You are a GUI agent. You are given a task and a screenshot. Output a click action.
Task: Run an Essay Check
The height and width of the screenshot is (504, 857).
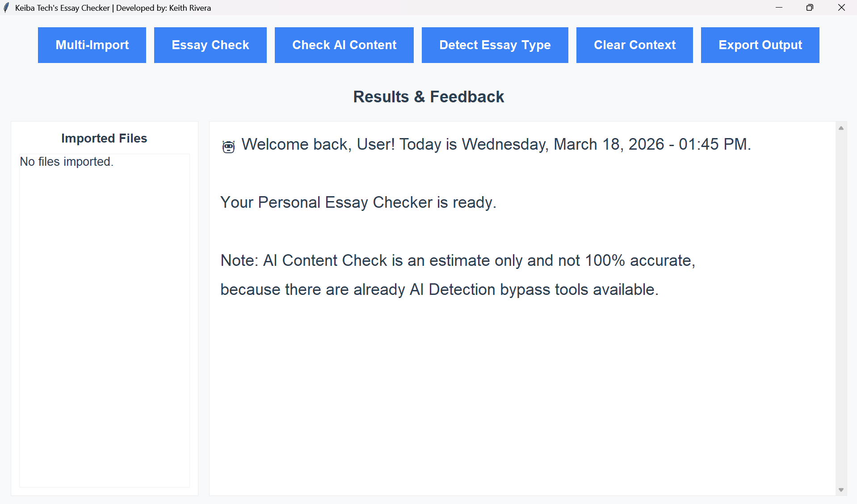[210, 45]
